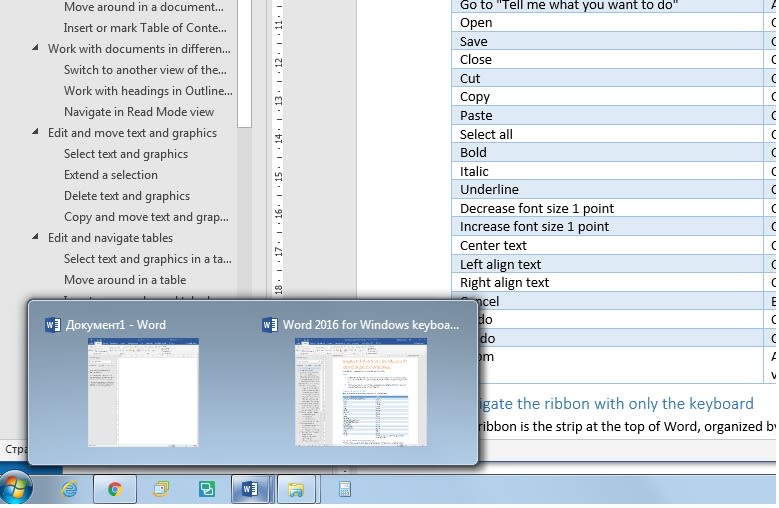Click the 'Copy' table cell

click(x=607, y=97)
